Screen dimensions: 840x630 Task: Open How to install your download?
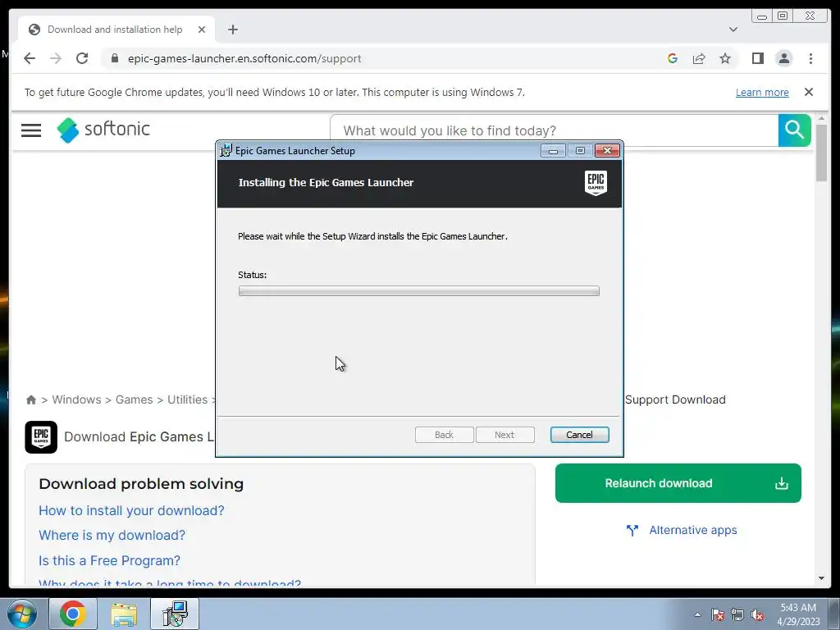pyautogui.click(x=131, y=510)
